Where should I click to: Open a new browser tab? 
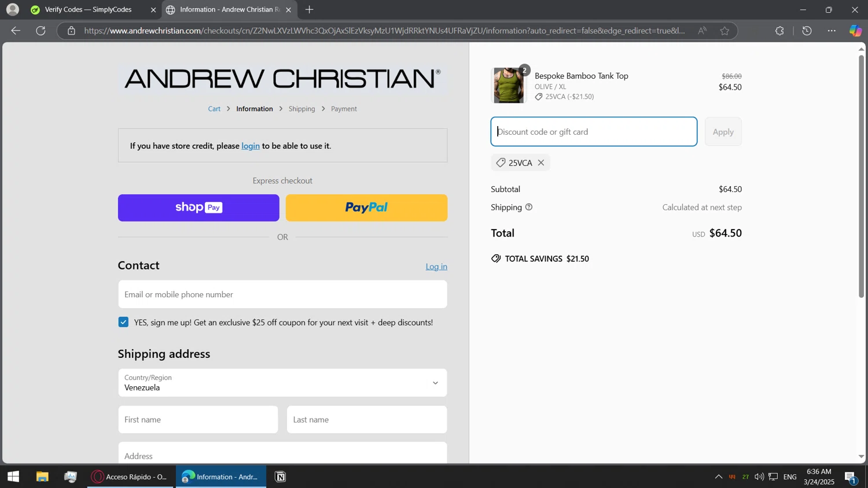310,10
